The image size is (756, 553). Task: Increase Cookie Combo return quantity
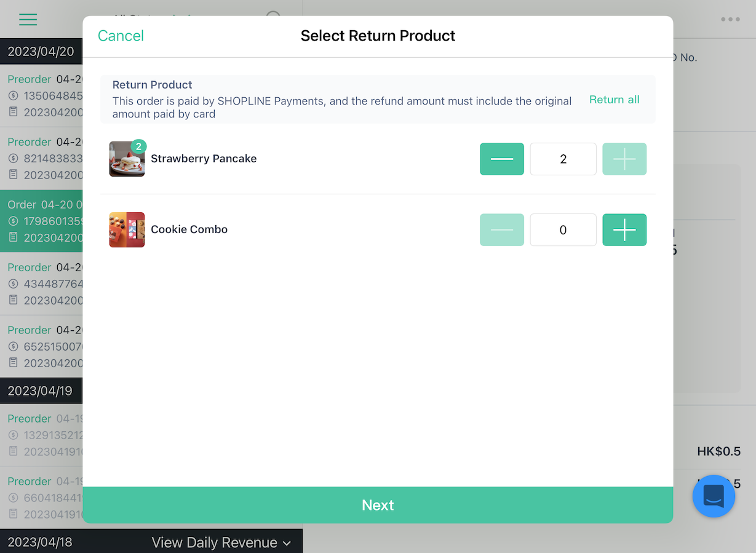point(624,230)
